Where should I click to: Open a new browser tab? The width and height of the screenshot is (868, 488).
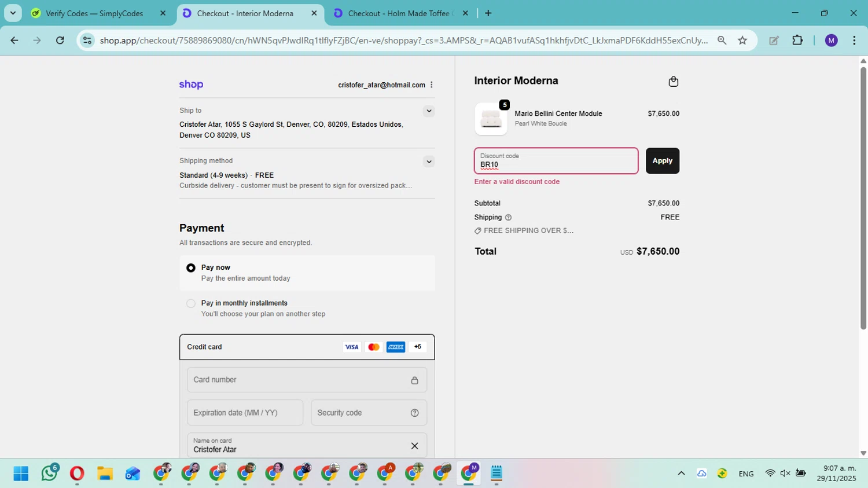pos(488,13)
